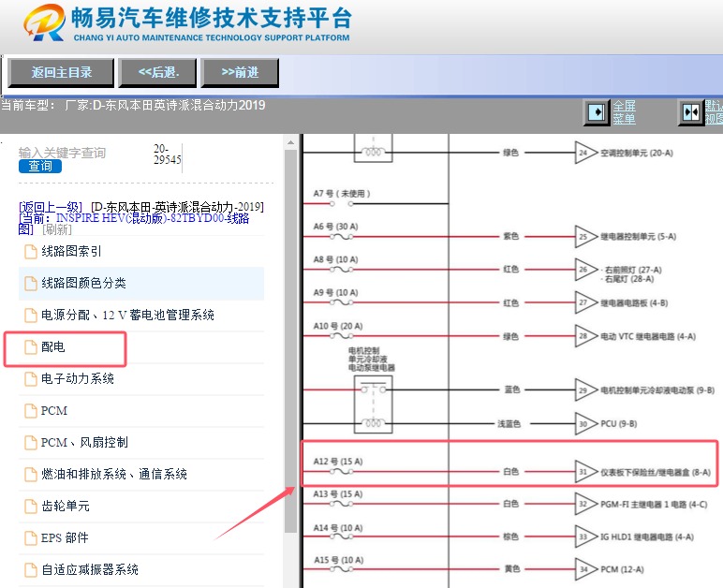Click the 返回上一级 link
Image resolution: width=723 pixels, height=588 pixels.
point(51,206)
